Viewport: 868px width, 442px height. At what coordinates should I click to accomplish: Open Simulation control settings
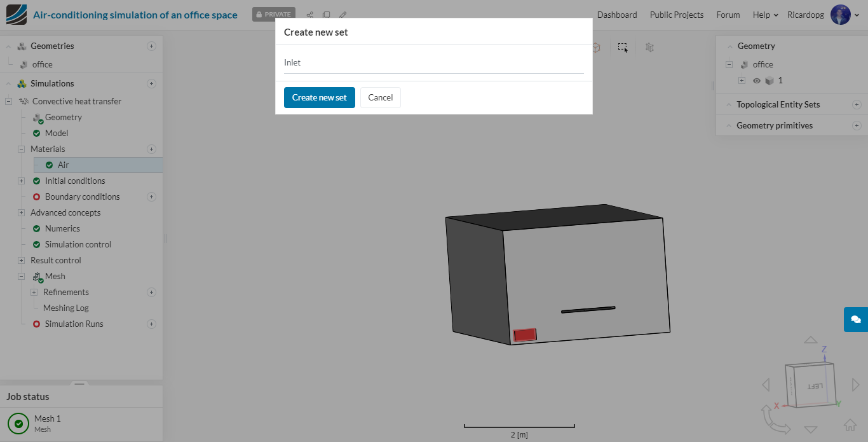(78, 244)
